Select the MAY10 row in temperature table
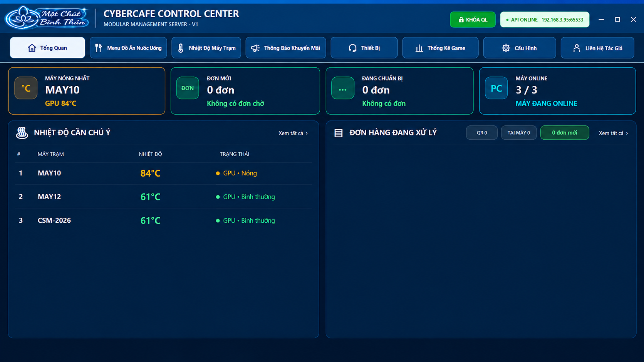This screenshot has width=644, height=362. pos(164,173)
